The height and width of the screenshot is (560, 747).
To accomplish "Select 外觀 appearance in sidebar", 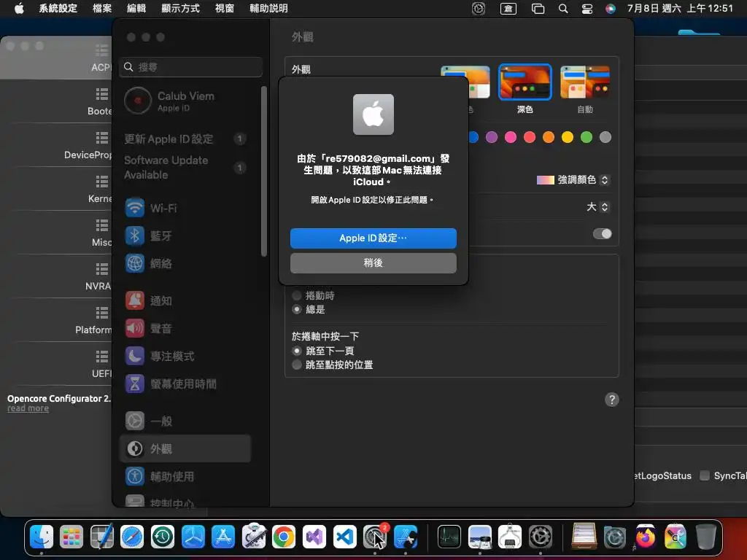I will [185, 448].
